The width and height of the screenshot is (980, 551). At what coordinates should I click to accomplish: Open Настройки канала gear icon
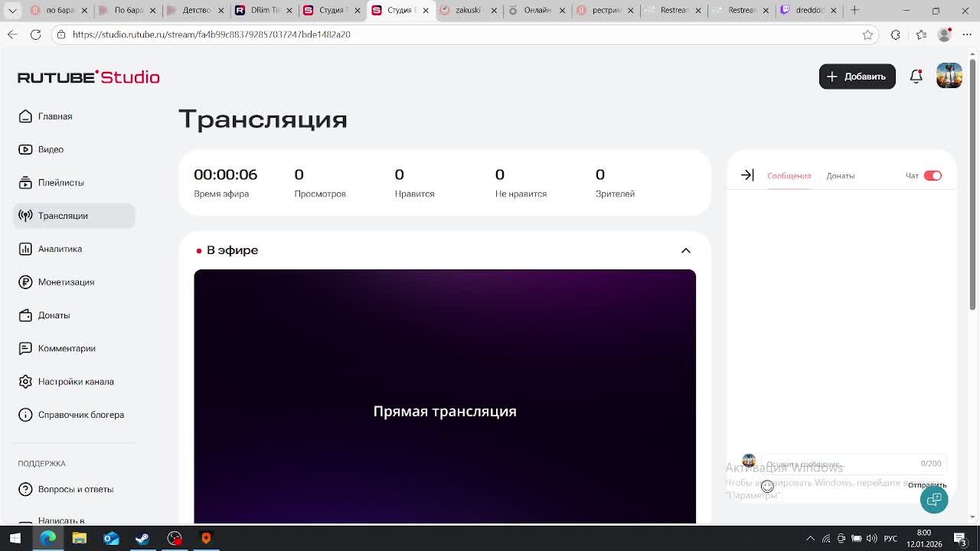(x=25, y=381)
